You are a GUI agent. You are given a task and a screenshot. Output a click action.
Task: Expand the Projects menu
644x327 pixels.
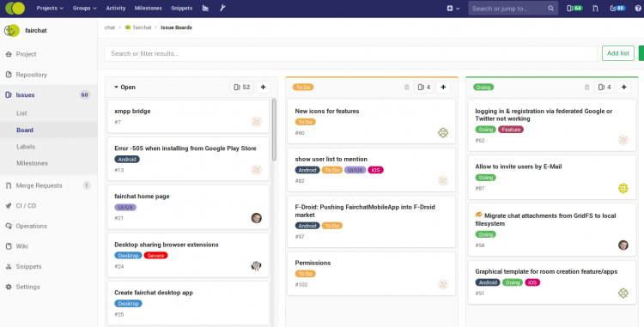(50, 9)
